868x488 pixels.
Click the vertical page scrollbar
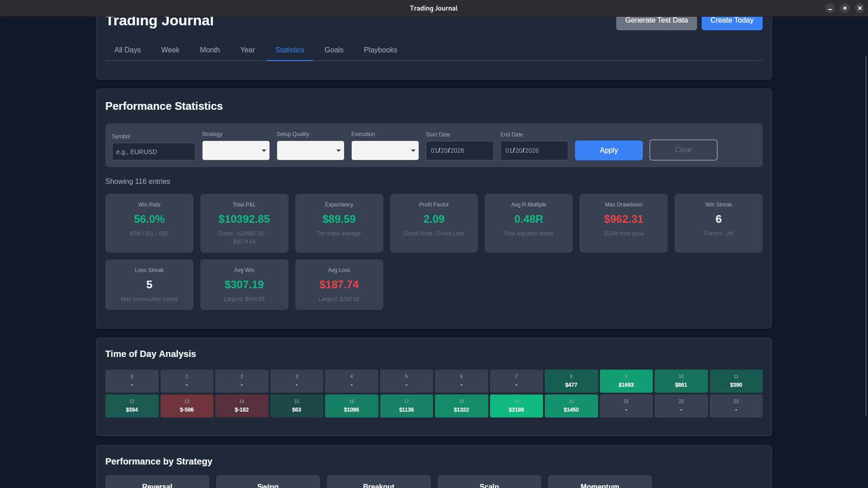click(866, 235)
